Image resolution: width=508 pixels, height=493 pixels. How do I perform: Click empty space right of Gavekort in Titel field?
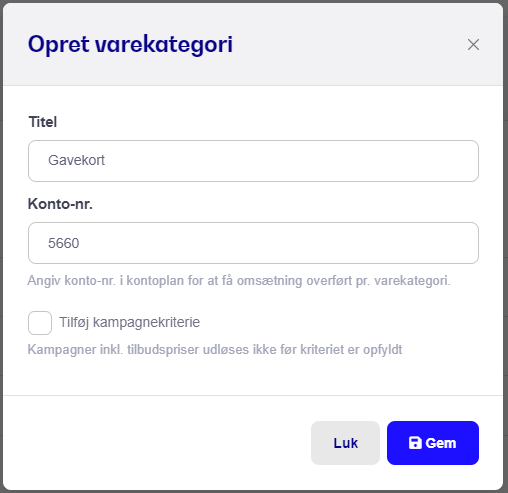click(290, 161)
